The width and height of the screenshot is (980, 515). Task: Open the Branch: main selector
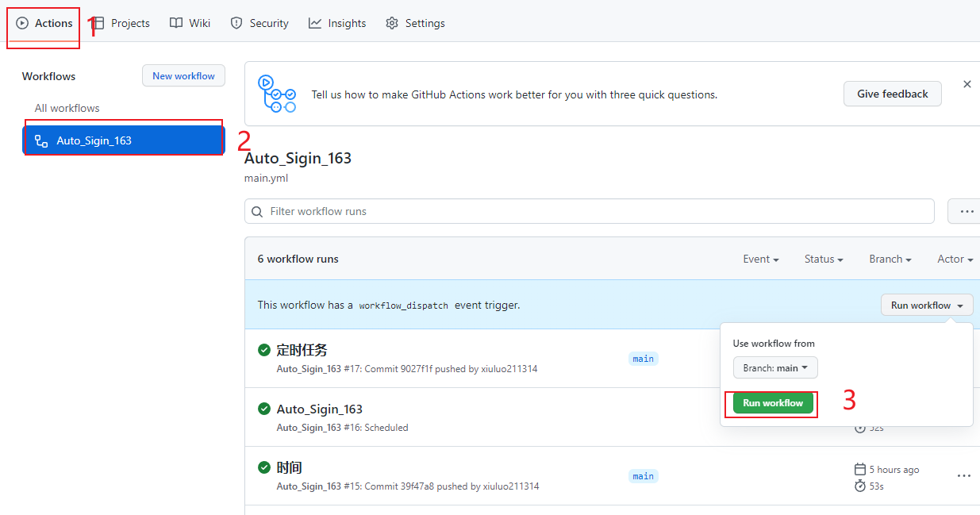(775, 367)
